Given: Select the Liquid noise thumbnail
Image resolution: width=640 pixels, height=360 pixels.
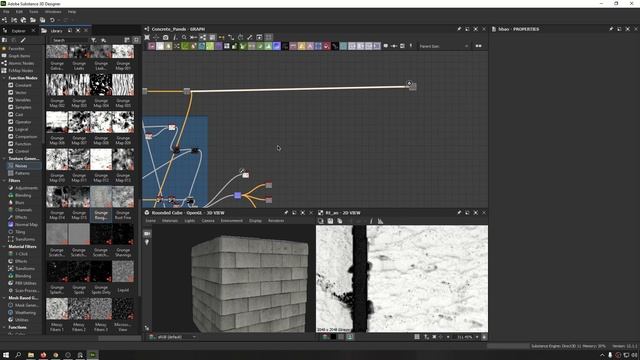Looking at the screenshot, I should [123, 271].
